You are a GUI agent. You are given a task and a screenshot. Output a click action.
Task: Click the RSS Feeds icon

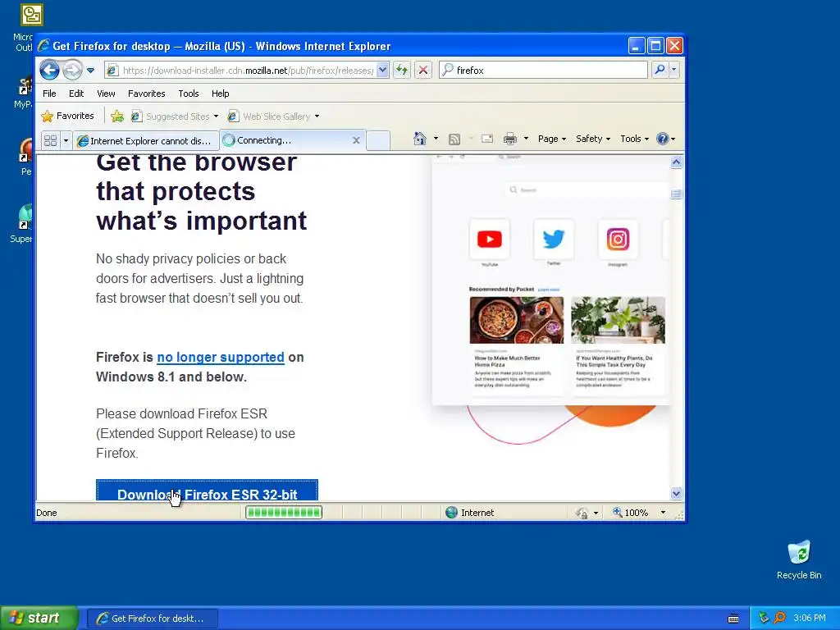pyautogui.click(x=454, y=139)
